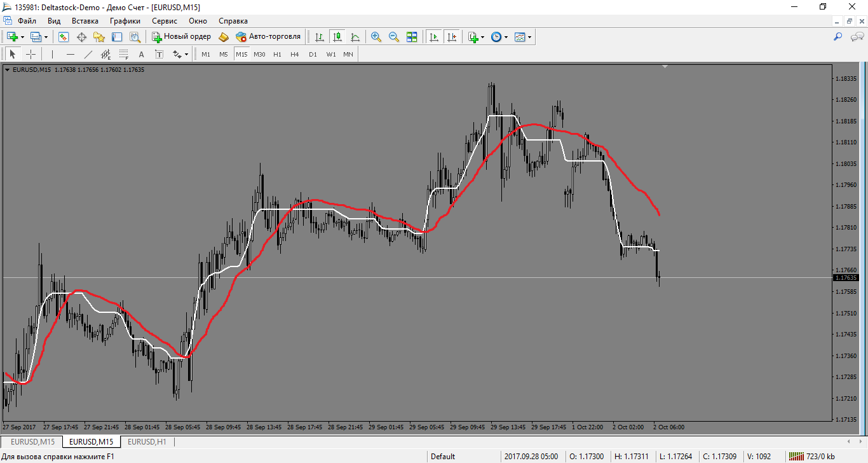Image resolution: width=868 pixels, height=463 pixels.
Task: Switch timeframe to MN
Action: [348, 54]
